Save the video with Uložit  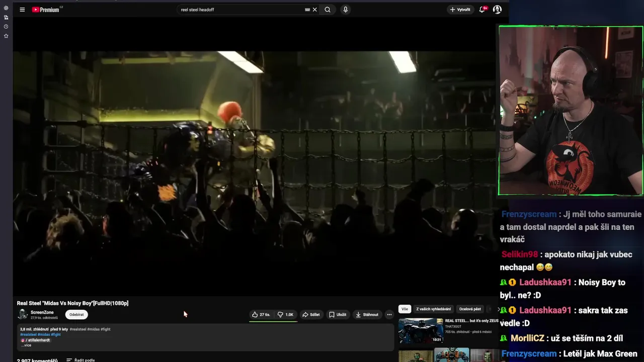338,315
